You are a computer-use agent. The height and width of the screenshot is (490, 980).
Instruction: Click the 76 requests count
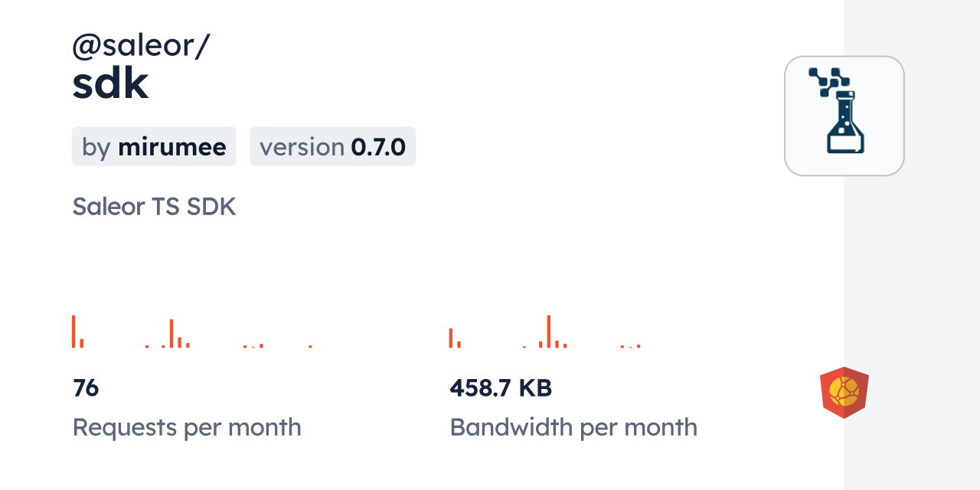tap(86, 388)
